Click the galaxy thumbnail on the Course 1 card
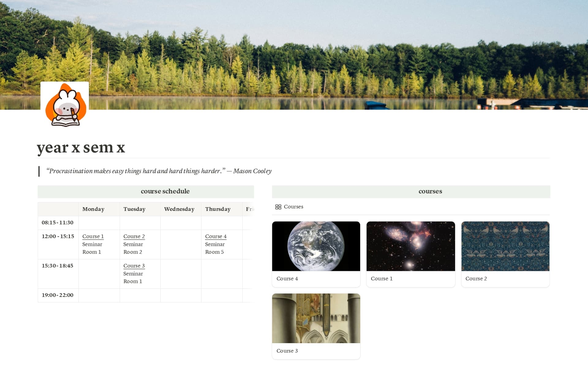Screen dimensions: 588x367 click(x=411, y=246)
